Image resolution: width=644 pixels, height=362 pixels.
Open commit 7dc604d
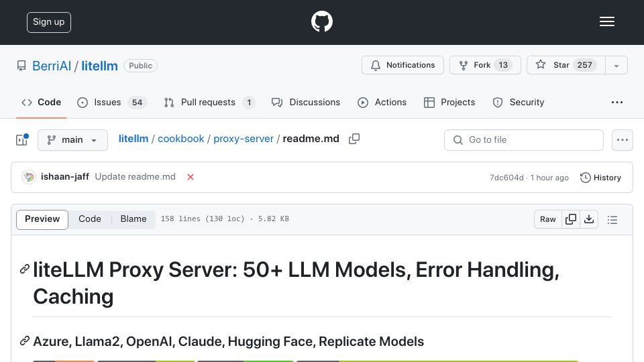coord(506,178)
